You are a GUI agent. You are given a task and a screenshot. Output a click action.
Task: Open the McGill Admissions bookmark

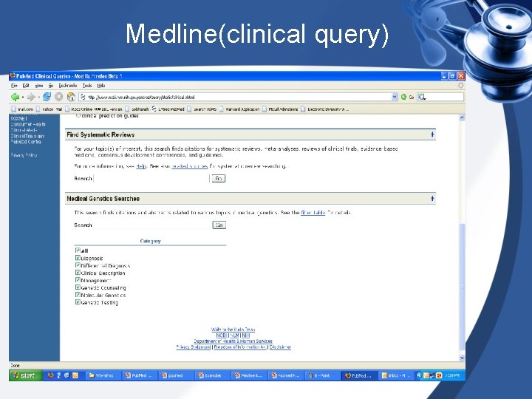pyautogui.click(x=280, y=109)
